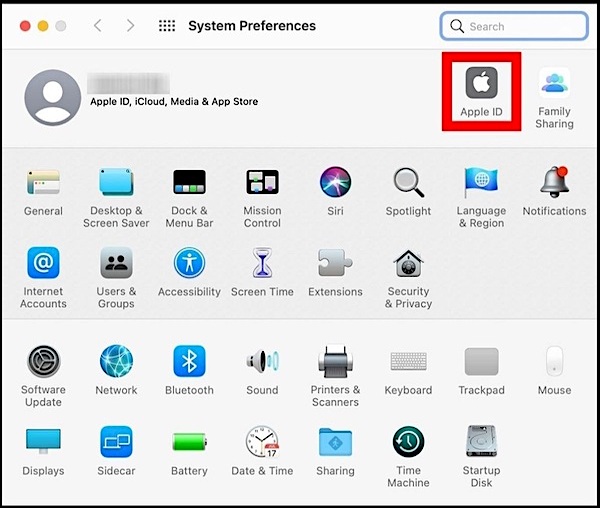Click the user account avatar picture
The image size is (600, 508).
(x=52, y=97)
